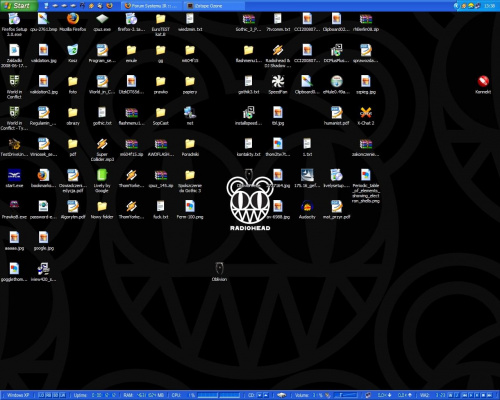The width and height of the screenshot is (500, 400).
Task: Open the kontakty.txt file
Action: point(248,147)
